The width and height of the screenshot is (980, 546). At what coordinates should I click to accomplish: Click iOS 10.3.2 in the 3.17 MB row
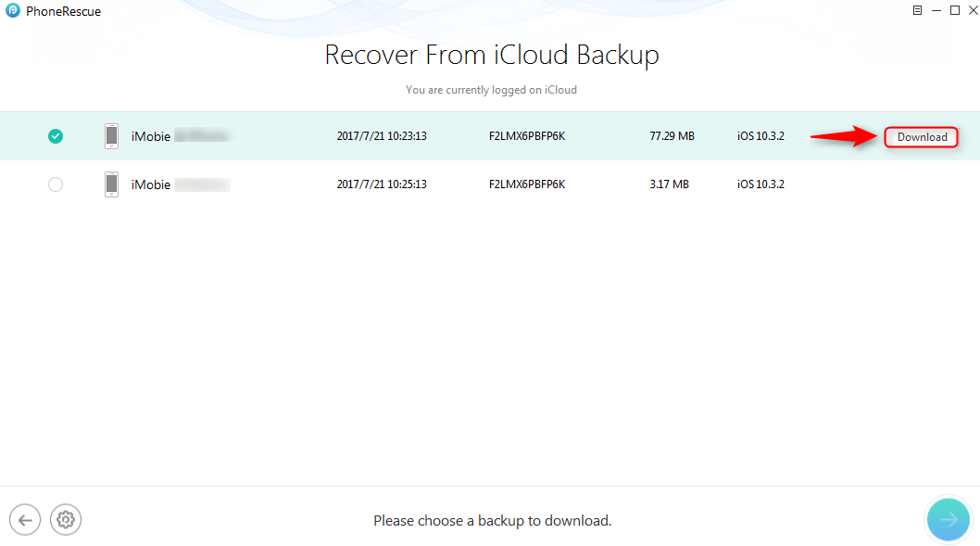click(x=760, y=184)
